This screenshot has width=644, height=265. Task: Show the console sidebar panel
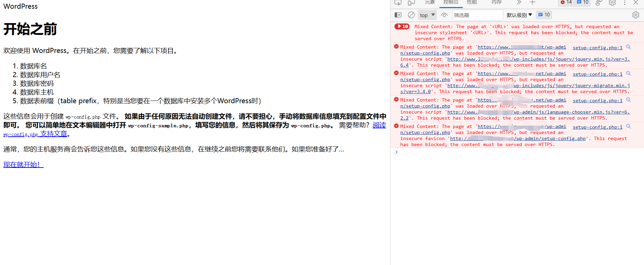click(398, 15)
